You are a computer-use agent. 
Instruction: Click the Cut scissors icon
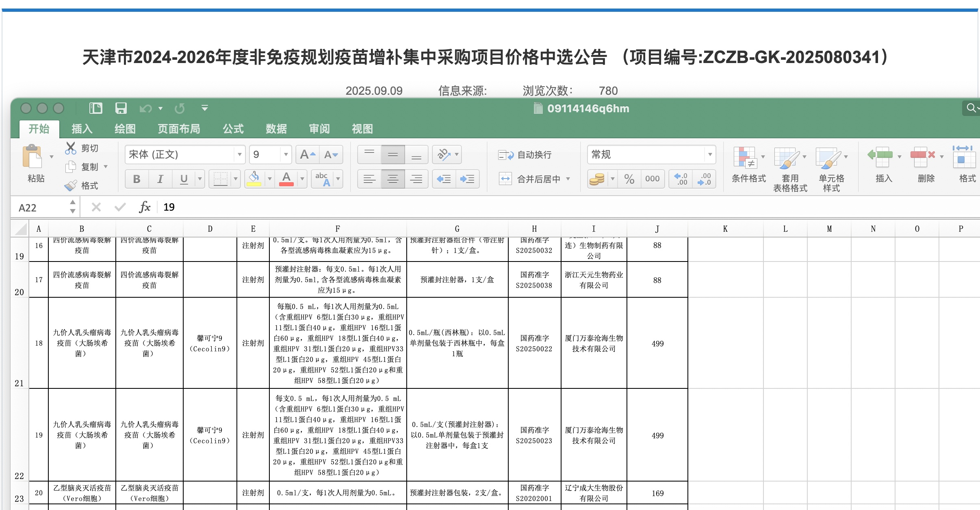click(71, 148)
